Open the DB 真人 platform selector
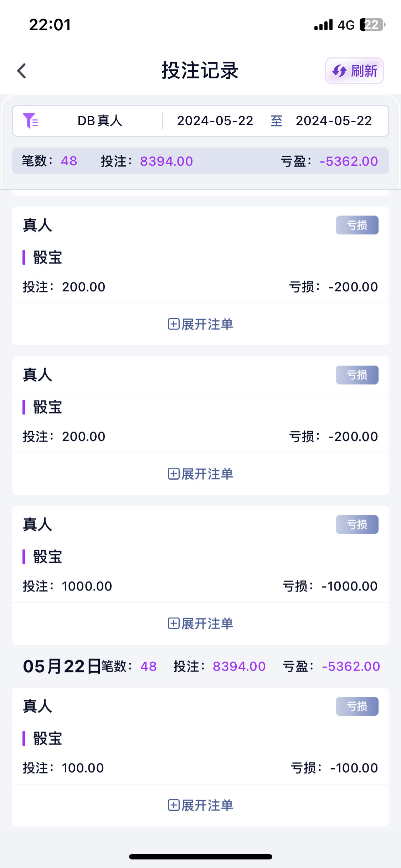401x868 pixels. click(100, 121)
